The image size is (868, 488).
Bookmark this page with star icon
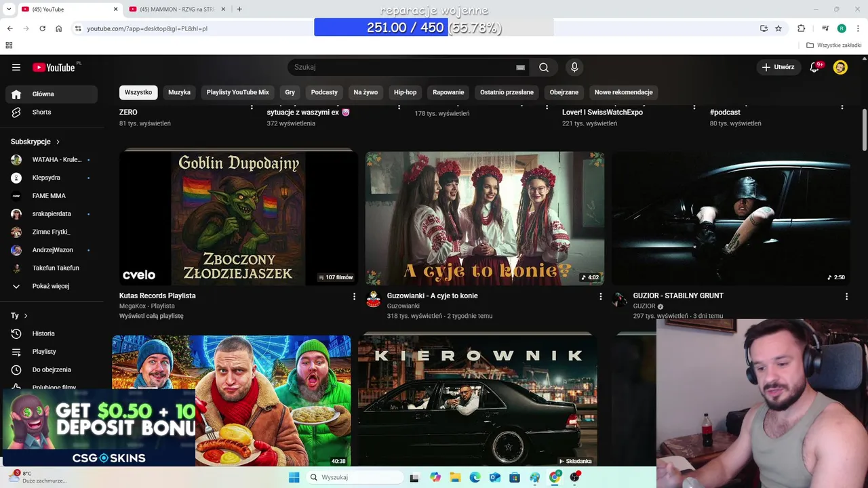click(778, 28)
